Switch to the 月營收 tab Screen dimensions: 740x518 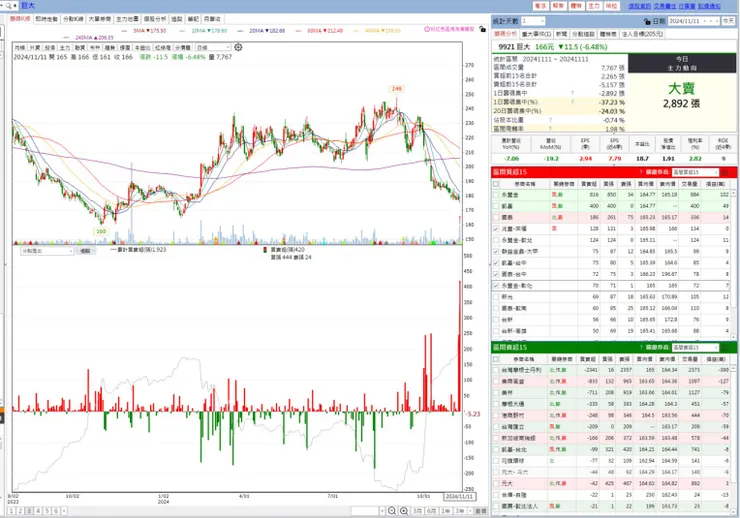212,19
